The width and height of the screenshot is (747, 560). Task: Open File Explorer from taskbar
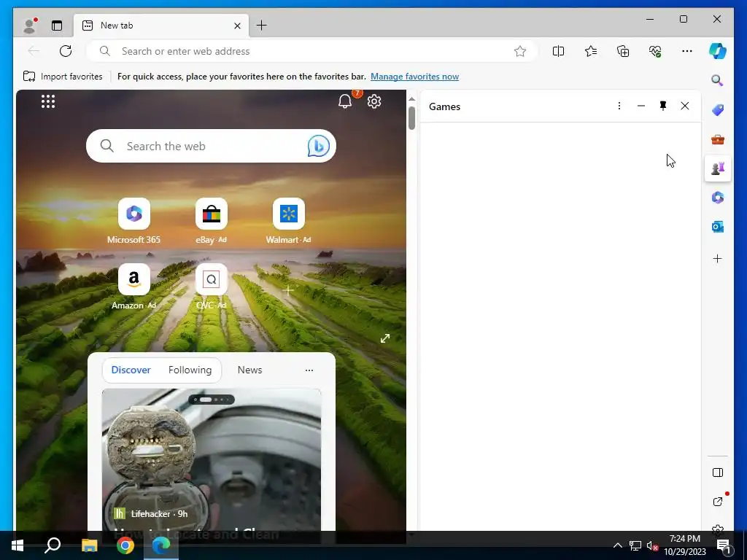point(89,545)
